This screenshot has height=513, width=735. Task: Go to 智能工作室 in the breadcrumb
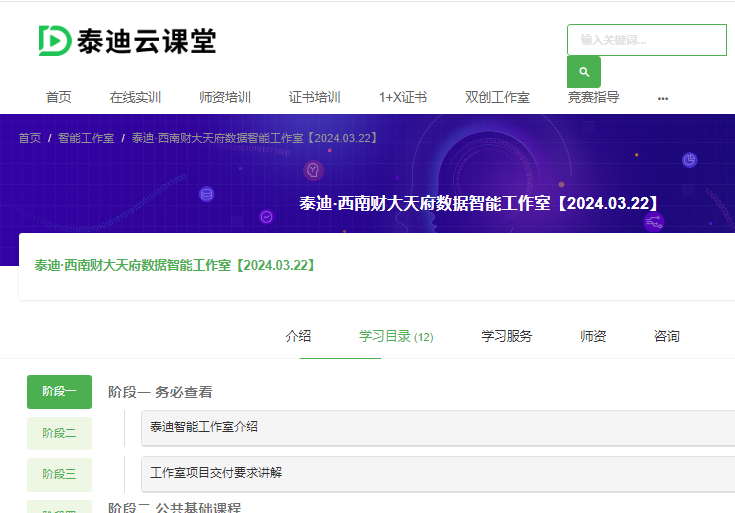[x=86, y=138]
